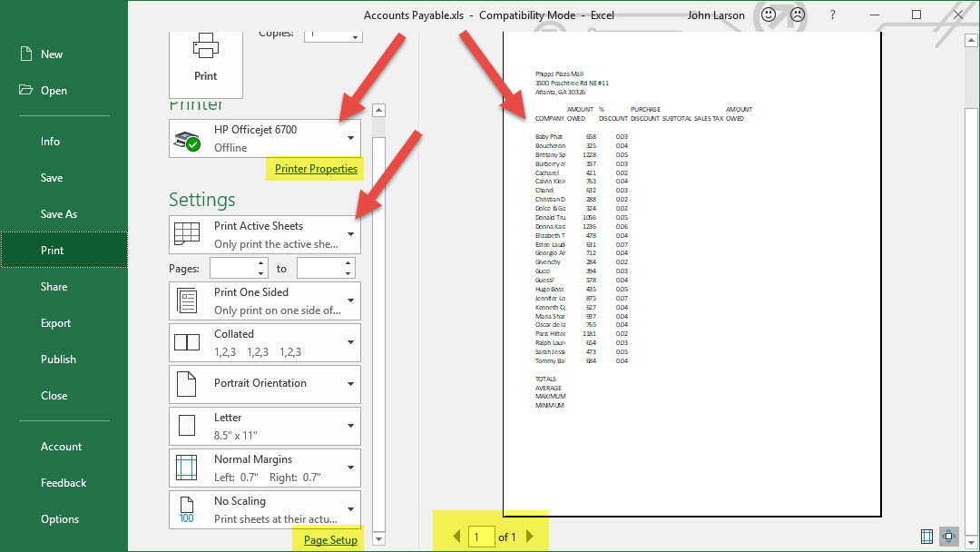Click the Help question mark icon

click(x=832, y=15)
